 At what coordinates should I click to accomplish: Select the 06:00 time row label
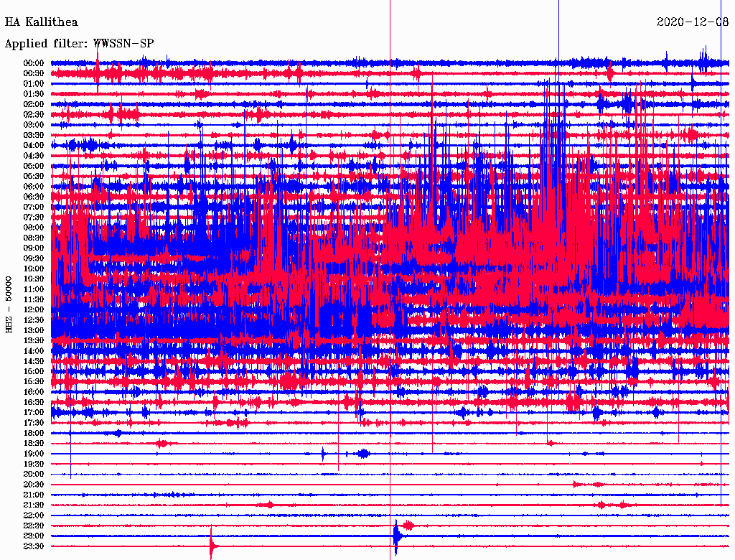pyautogui.click(x=34, y=186)
